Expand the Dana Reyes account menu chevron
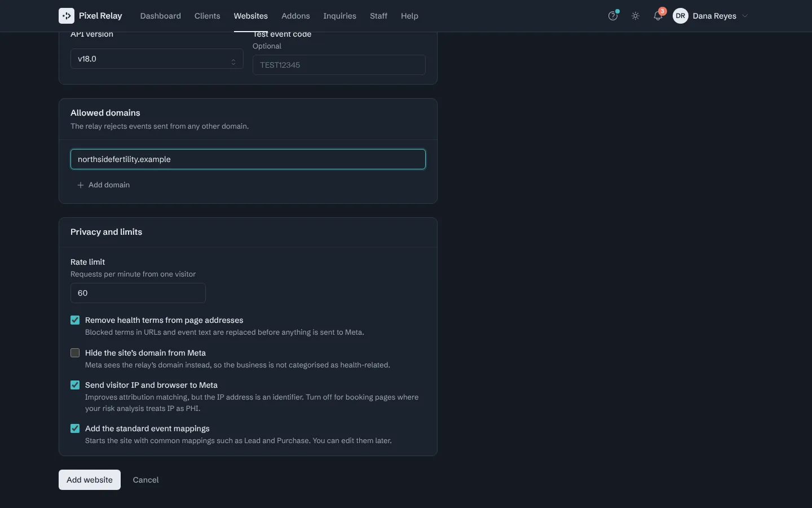Viewport: 812px width, 508px height. tap(745, 16)
